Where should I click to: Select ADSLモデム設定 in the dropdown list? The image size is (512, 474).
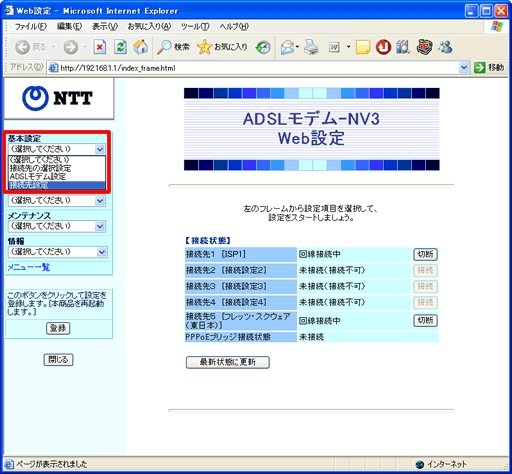(57, 176)
